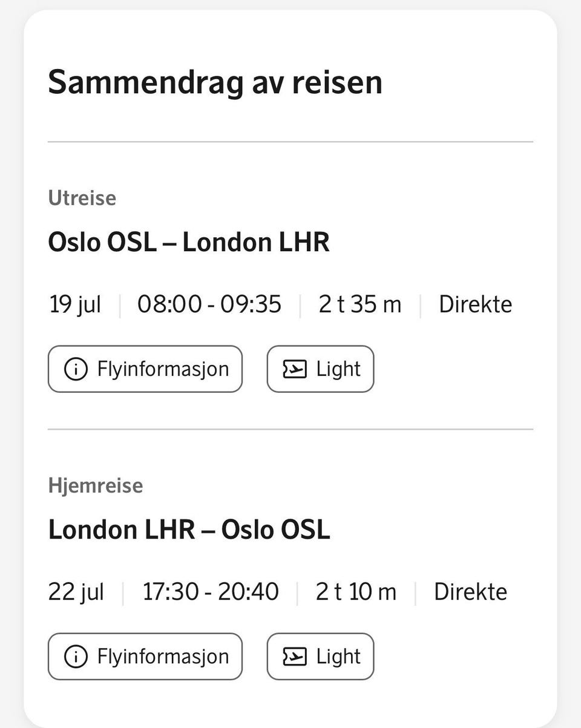Open the Light fare details for return flight
Image resolution: width=581 pixels, height=728 pixels.
click(320, 657)
